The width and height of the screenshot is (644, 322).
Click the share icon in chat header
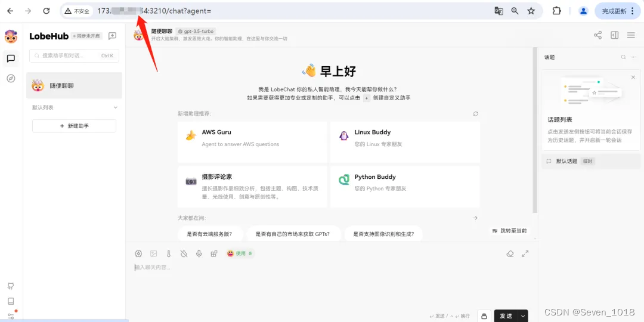click(x=597, y=35)
